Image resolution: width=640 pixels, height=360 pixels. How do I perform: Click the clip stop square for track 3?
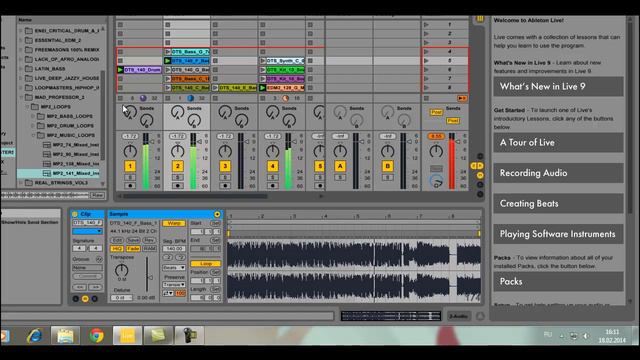coord(215,98)
